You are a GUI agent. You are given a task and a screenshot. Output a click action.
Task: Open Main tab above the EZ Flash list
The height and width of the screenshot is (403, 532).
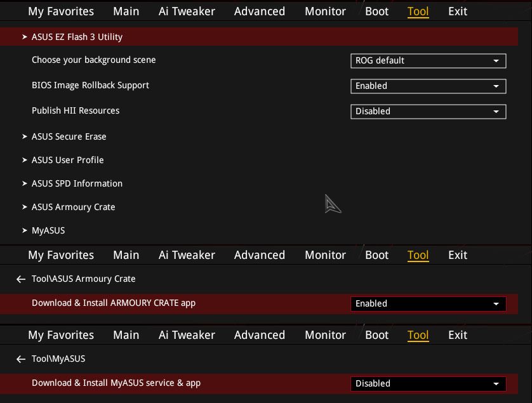(126, 11)
